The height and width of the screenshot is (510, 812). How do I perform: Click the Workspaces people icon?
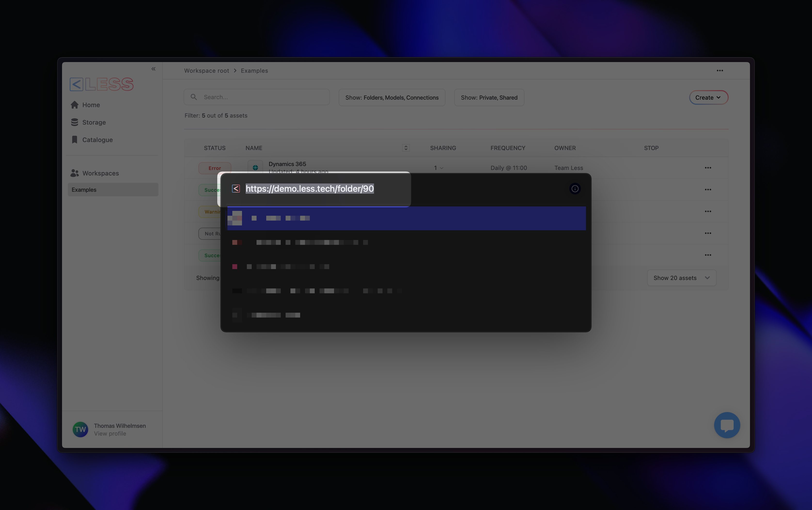pos(75,173)
